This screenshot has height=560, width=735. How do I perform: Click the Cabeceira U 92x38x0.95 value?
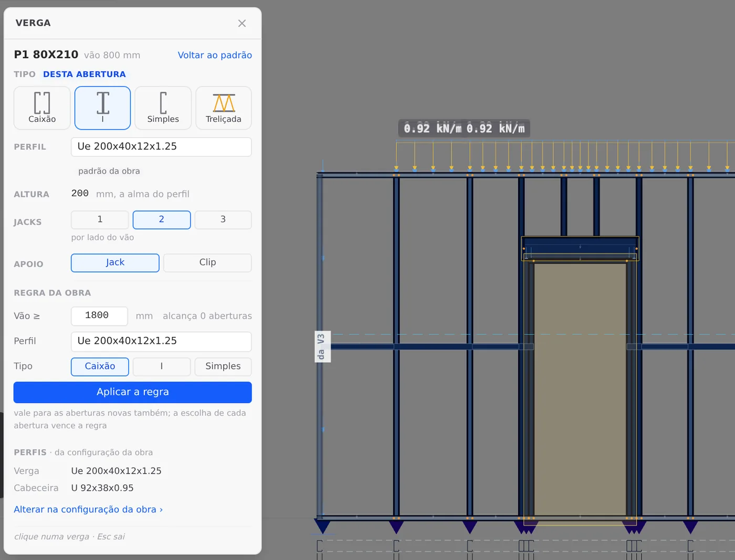click(102, 488)
